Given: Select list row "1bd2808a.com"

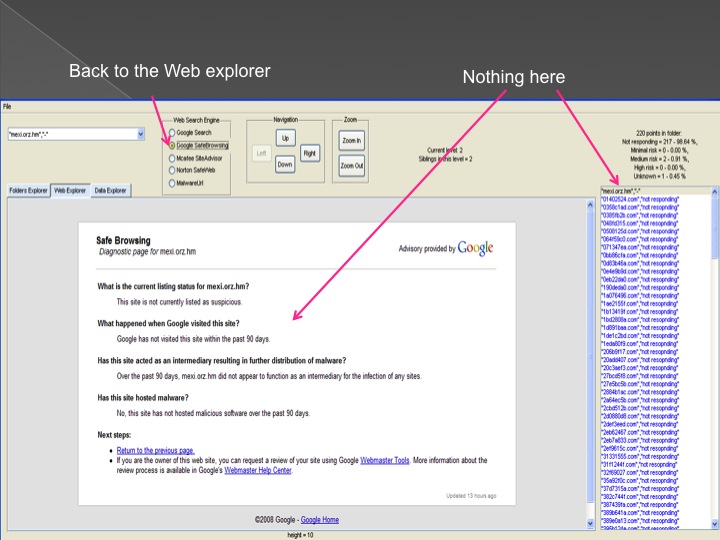Looking at the screenshot, I should [x=656, y=320].
